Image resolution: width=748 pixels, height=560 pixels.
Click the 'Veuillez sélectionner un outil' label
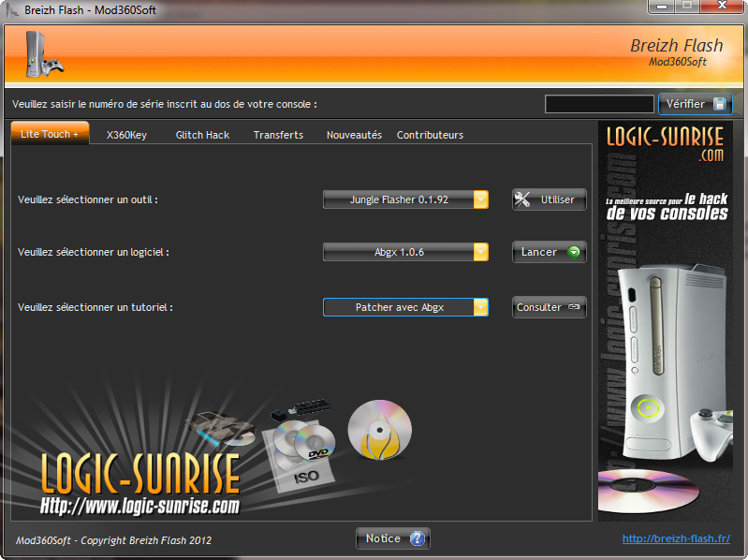[88, 199]
